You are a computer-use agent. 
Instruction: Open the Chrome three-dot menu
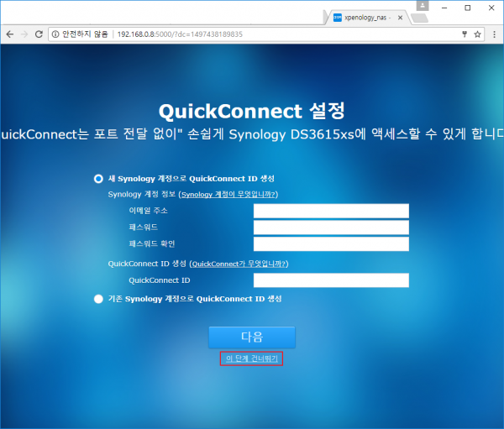pos(493,34)
